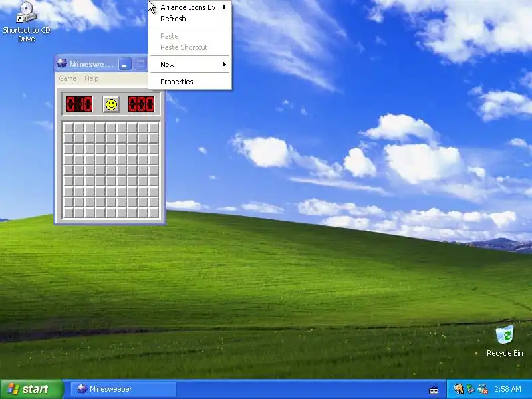Viewport: 532px width, 399px height.
Task: Click the on-screen keyboard icon in the taskbar
Action: click(434, 390)
